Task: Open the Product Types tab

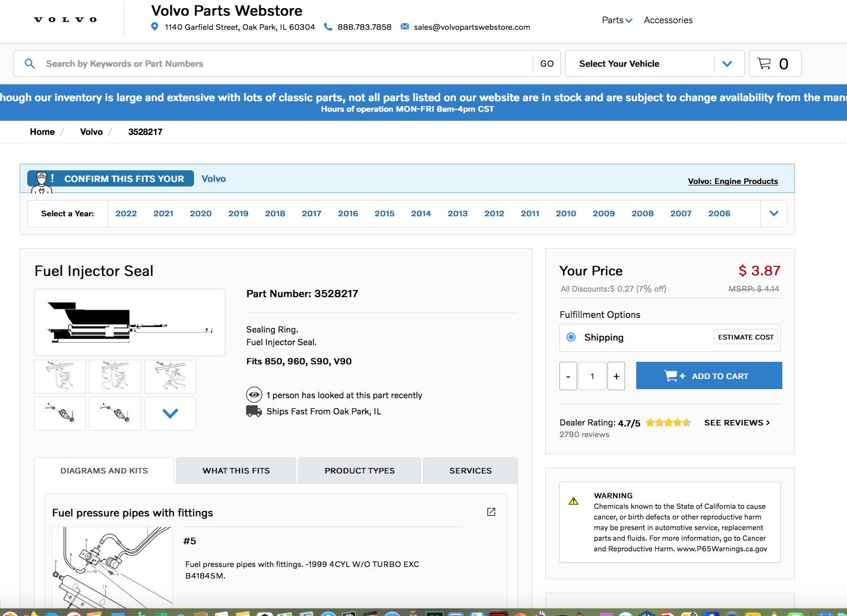Action: [x=359, y=470]
